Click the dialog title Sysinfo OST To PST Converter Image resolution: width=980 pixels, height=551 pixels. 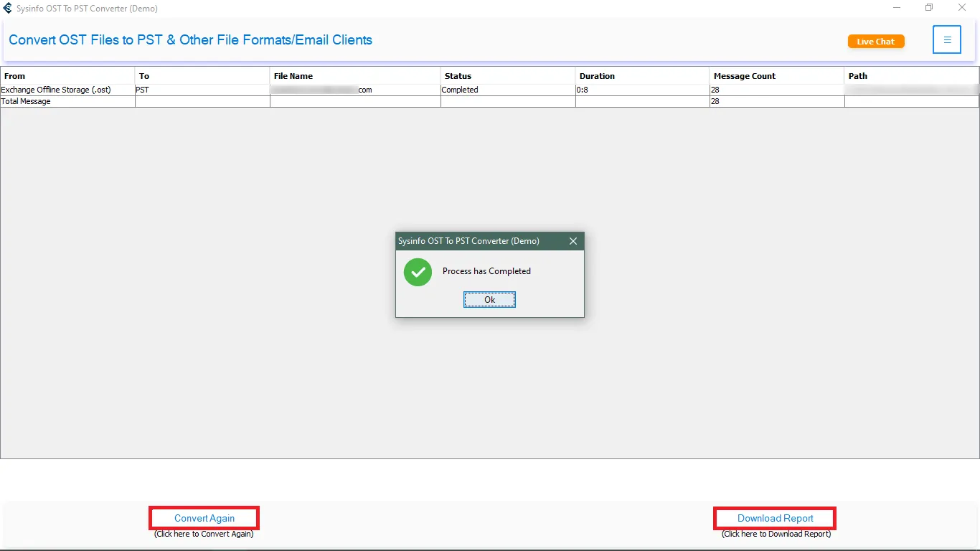coord(468,241)
